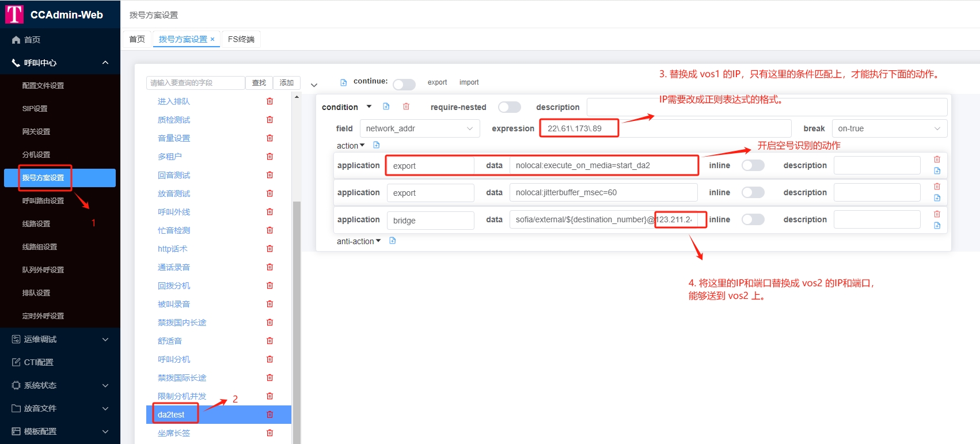Screen dimensions: 980x444
Task: Add new action using icon beside action
Action: 377,145
